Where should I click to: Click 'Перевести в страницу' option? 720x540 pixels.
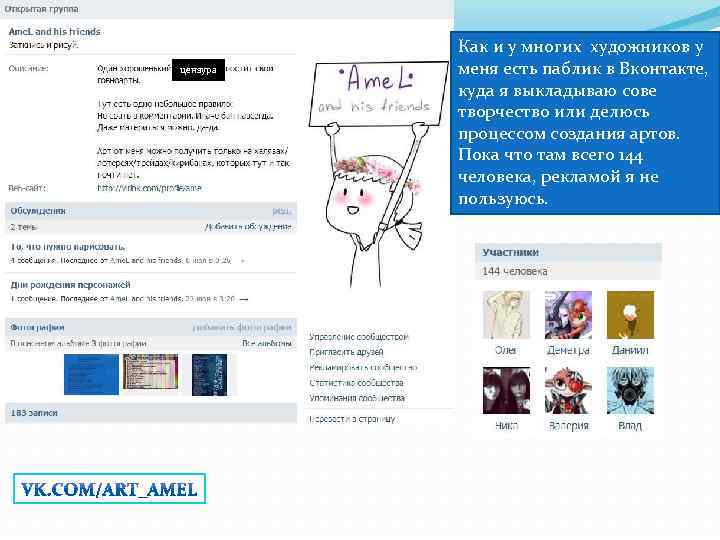click(x=353, y=419)
